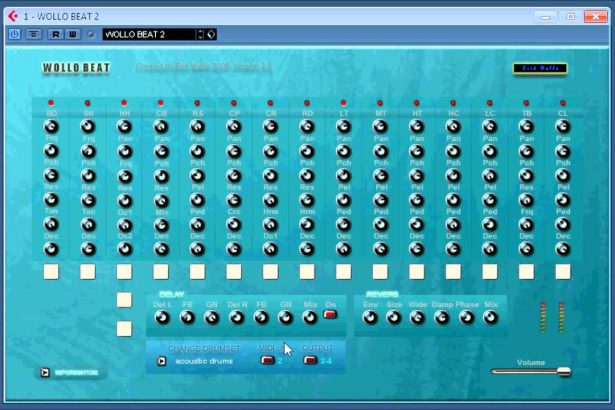Enable the Read automation R button
The height and width of the screenshot is (410, 615).
(x=55, y=34)
